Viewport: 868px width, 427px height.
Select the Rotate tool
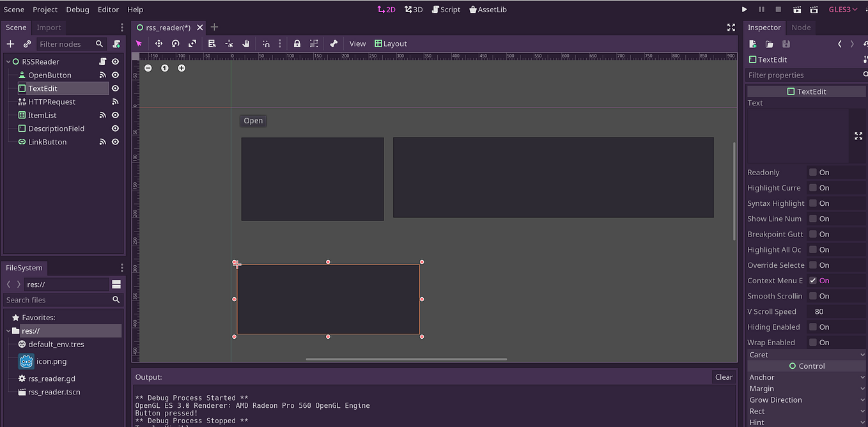coord(175,43)
